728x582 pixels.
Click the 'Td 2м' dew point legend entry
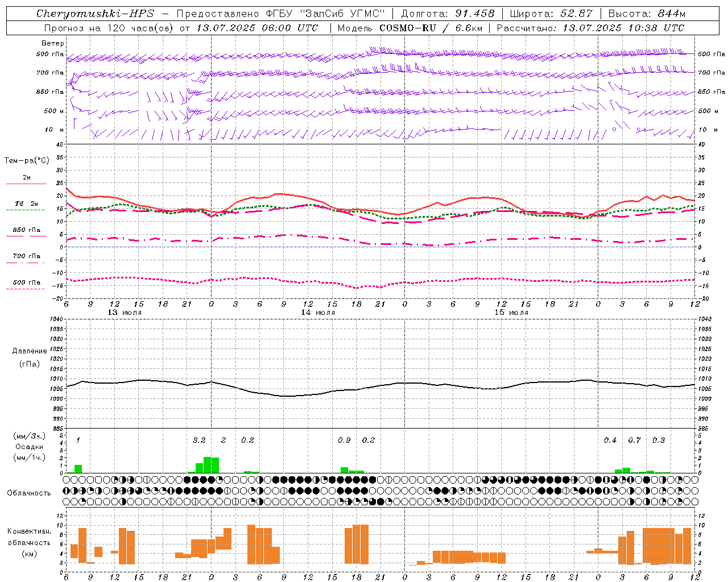pos(26,203)
